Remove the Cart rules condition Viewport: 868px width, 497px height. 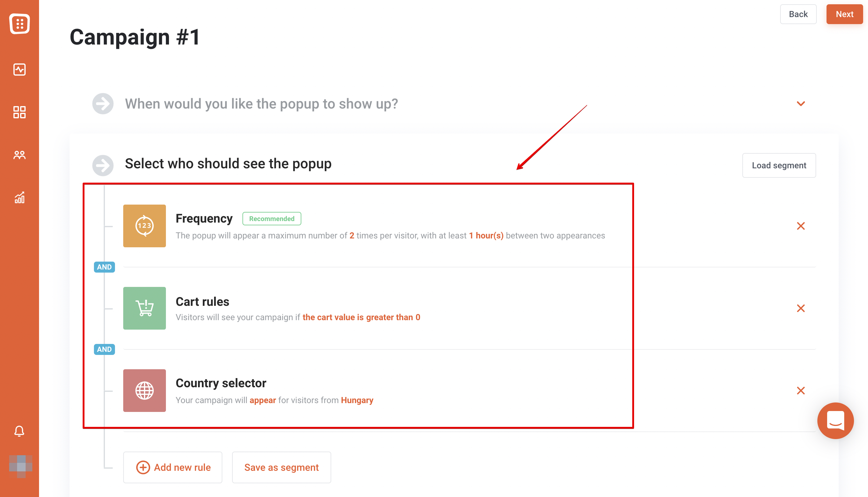[x=801, y=308]
